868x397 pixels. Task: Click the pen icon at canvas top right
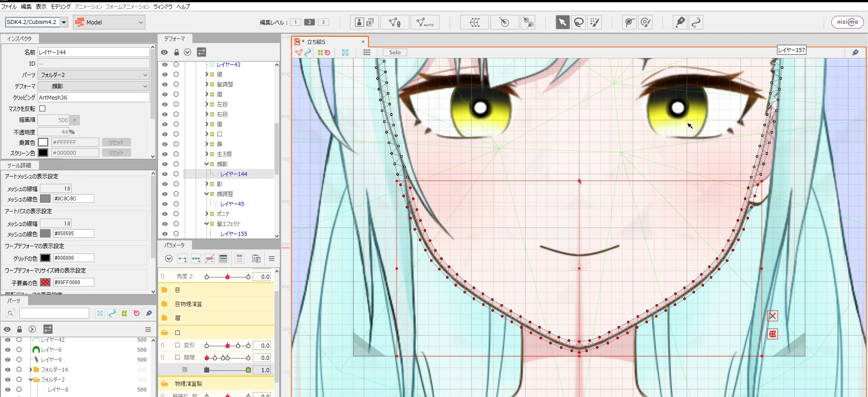click(855, 53)
